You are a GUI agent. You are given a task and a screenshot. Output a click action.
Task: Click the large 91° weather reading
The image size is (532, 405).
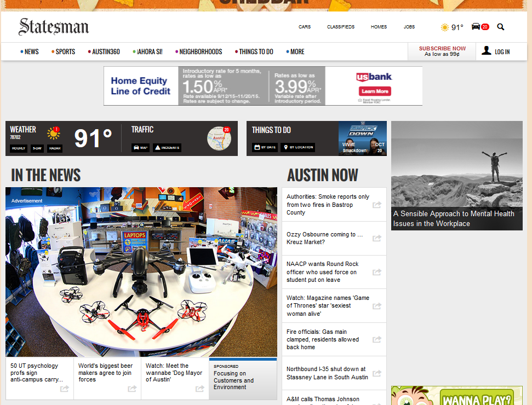(93, 138)
